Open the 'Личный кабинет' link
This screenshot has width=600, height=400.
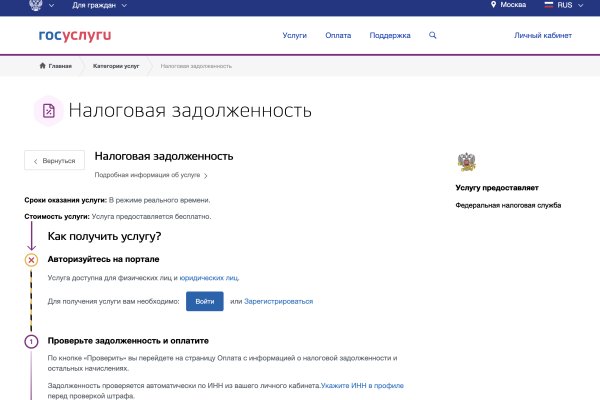[543, 35]
